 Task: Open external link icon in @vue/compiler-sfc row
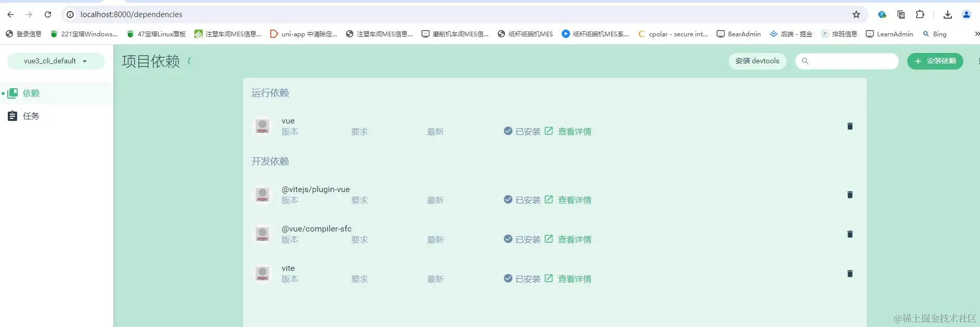point(549,239)
